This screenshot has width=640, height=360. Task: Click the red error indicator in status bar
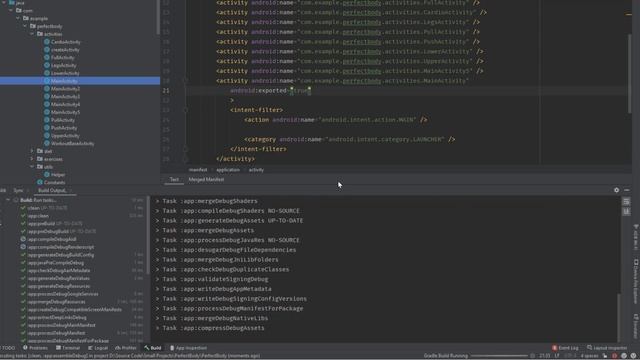tap(614, 356)
